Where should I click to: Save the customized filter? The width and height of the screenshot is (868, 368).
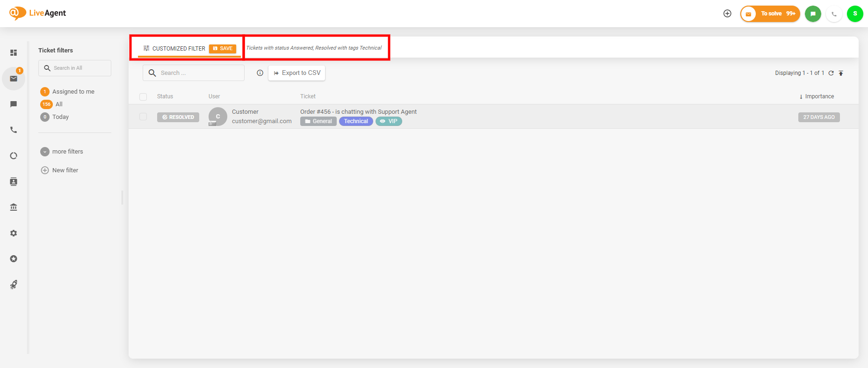pos(223,49)
